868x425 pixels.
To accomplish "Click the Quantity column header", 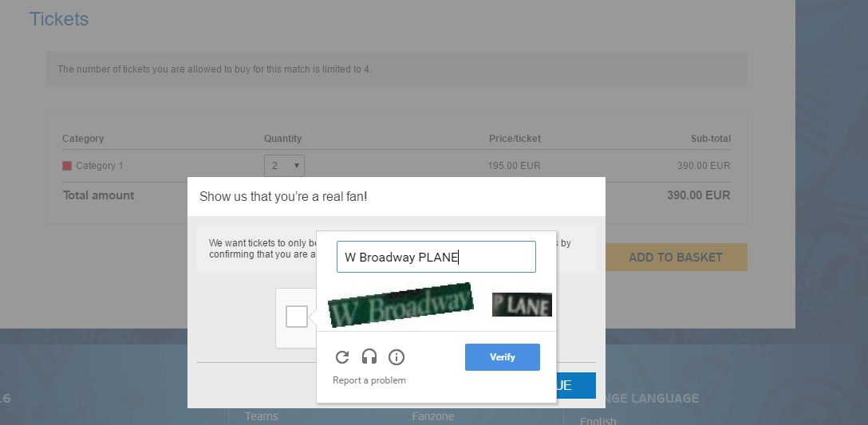I will pos(283,139).
